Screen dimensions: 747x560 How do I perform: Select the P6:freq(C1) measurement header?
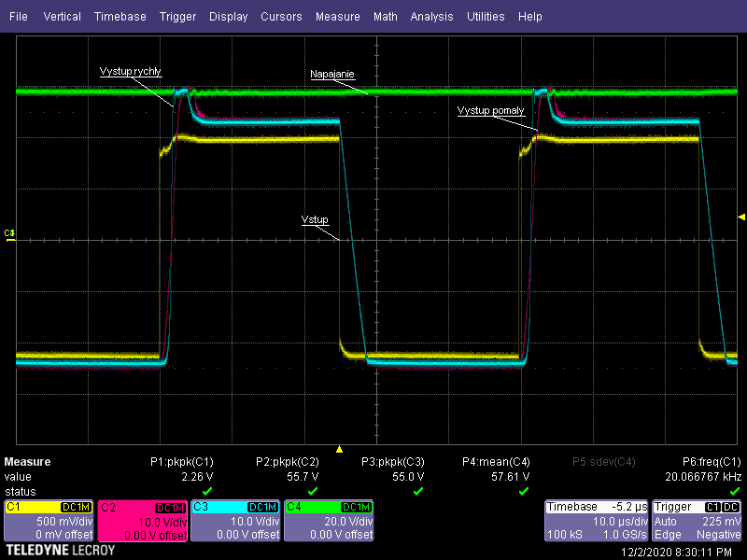tap(712, 462)
